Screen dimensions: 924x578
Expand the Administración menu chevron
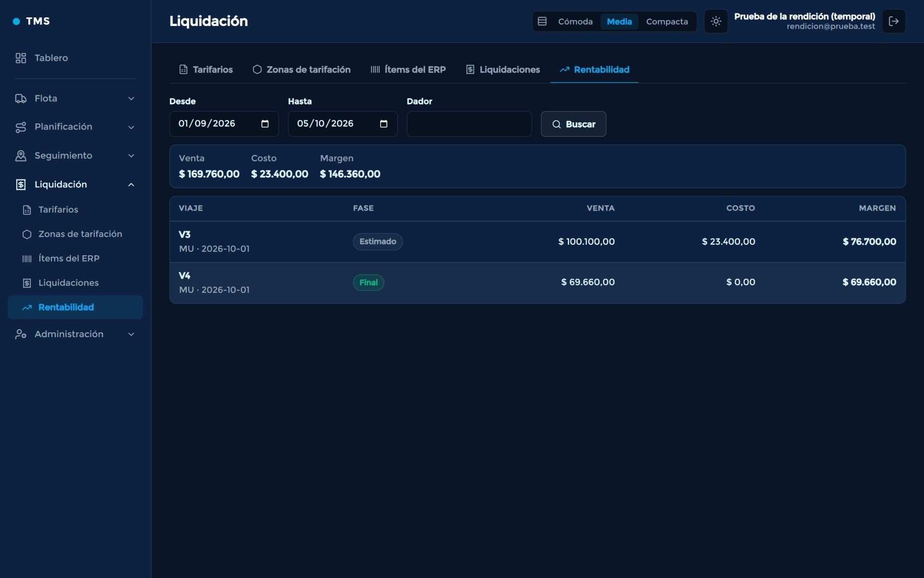coord(131,334)
